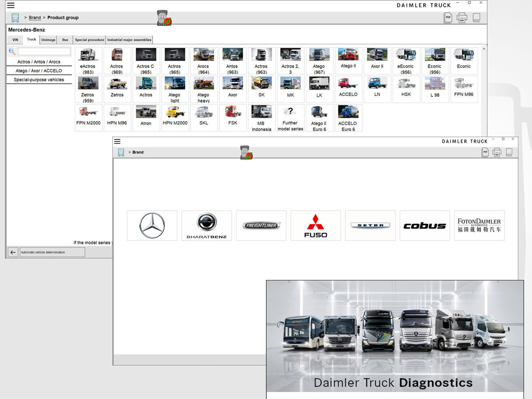Viewport: 532px width, 399px height.
Task: Open hamburger menu in Product group window
Action: [11, 5]
